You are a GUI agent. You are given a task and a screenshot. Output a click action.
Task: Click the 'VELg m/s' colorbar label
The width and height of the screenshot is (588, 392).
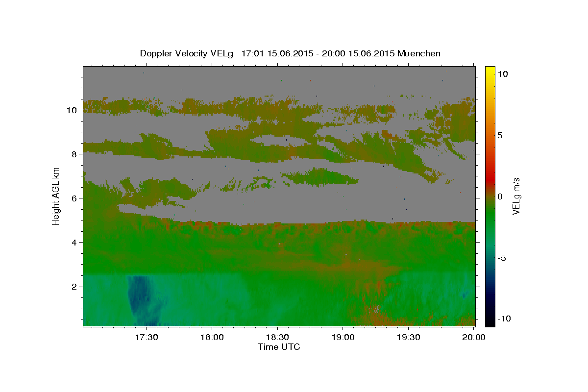tap(516, 196)
